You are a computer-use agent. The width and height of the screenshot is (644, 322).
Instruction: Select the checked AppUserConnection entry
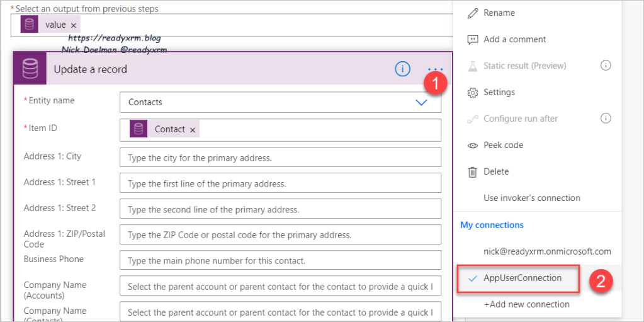click(522, 278)
